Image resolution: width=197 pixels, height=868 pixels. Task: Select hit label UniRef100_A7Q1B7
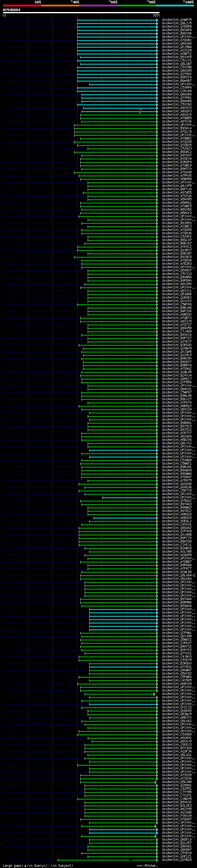coord(177,819)
